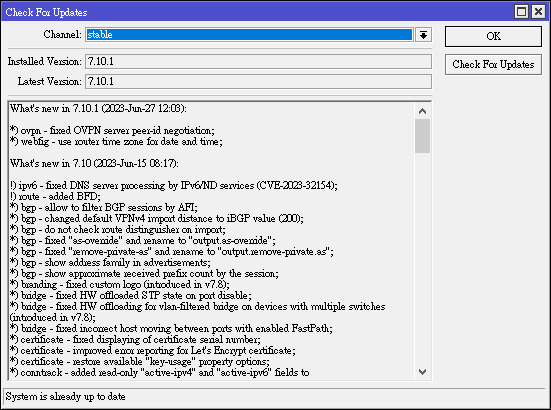
Task: Click the bgp approximate prefix count line
Action: click(144, 274)
